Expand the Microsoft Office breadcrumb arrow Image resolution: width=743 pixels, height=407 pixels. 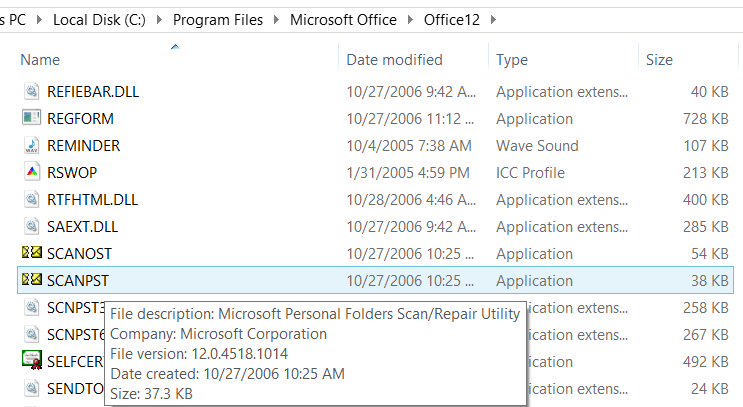coord(410,20)
